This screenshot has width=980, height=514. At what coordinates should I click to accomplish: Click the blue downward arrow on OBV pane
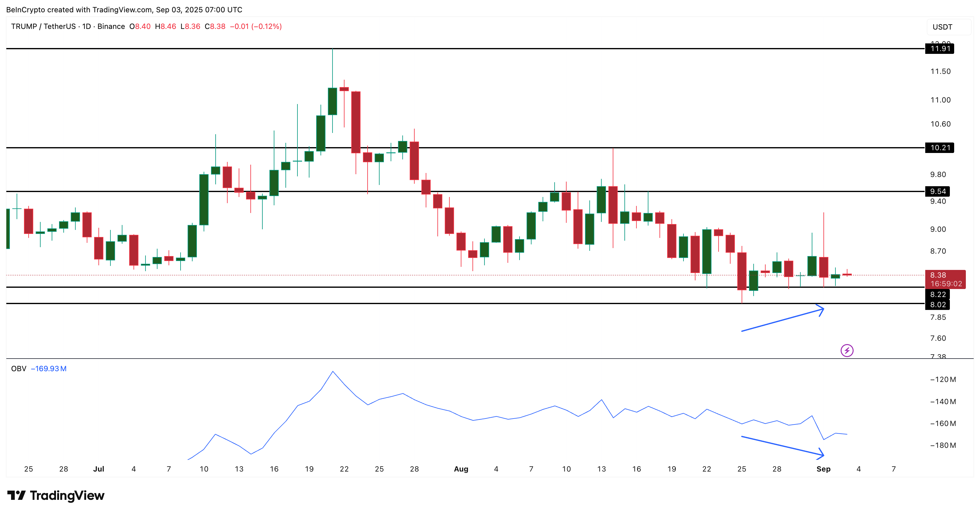click(x=783, y=446)
